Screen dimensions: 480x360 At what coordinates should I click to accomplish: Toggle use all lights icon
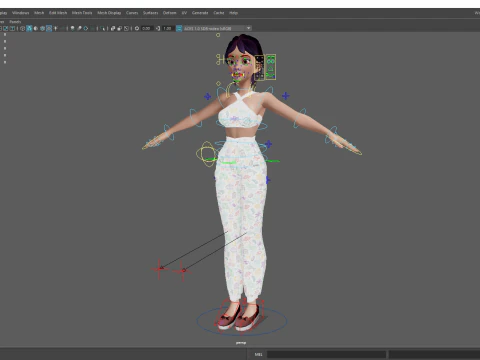pyautogui.click(x=56, y=28)
